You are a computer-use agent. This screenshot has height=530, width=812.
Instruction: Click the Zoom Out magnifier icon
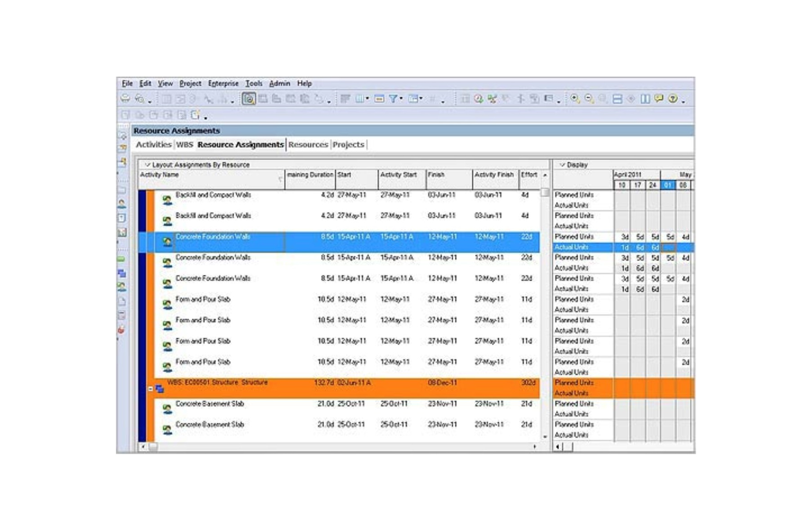589,99
